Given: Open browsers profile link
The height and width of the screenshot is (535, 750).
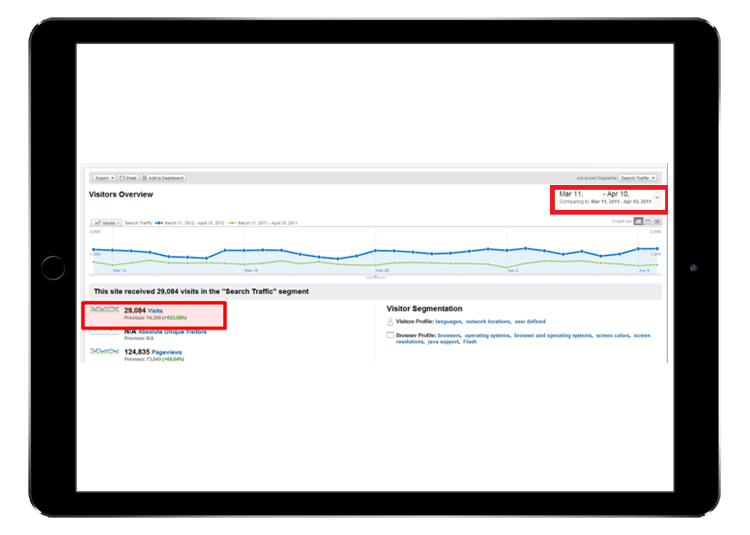Looking at the screenshot, I should tap(449, 336).
